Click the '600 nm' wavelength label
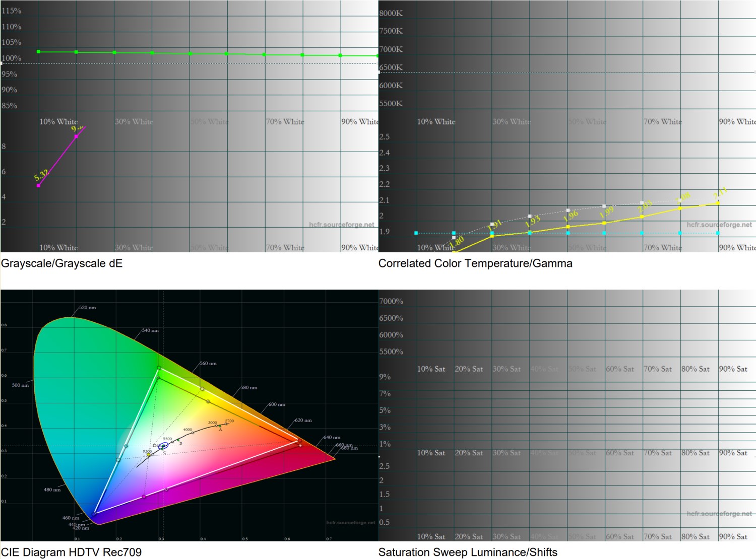Viewport: 756px width, 559px height. point(277,404)
